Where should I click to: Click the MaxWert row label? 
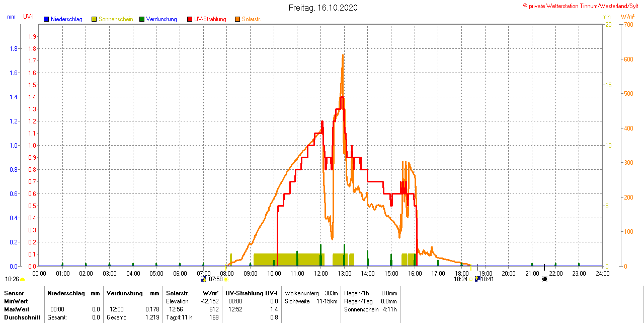[x=17, y=309]
